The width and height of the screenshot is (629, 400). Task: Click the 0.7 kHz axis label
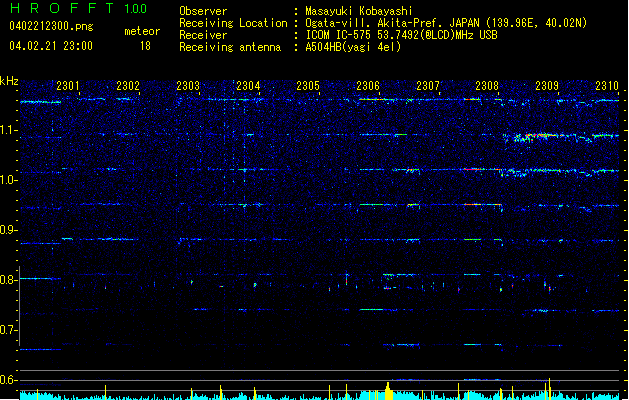pyautogui.click(x=8, y=330)
